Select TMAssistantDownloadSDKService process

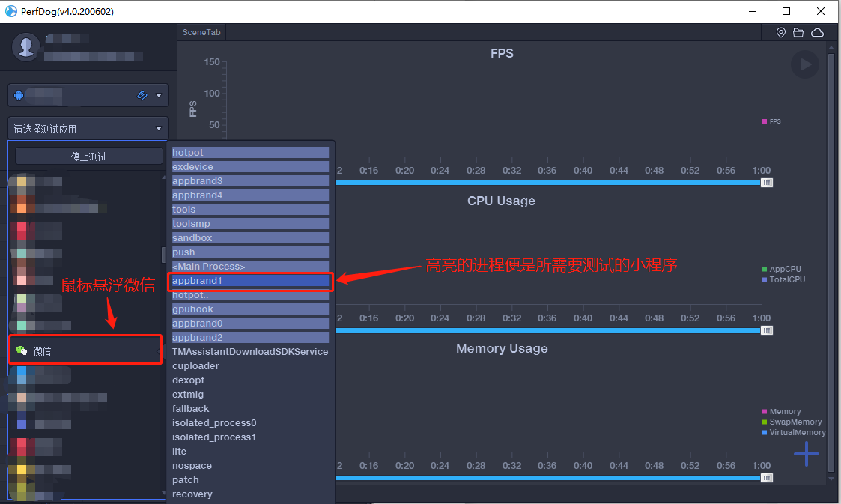(x=250, y=352)
